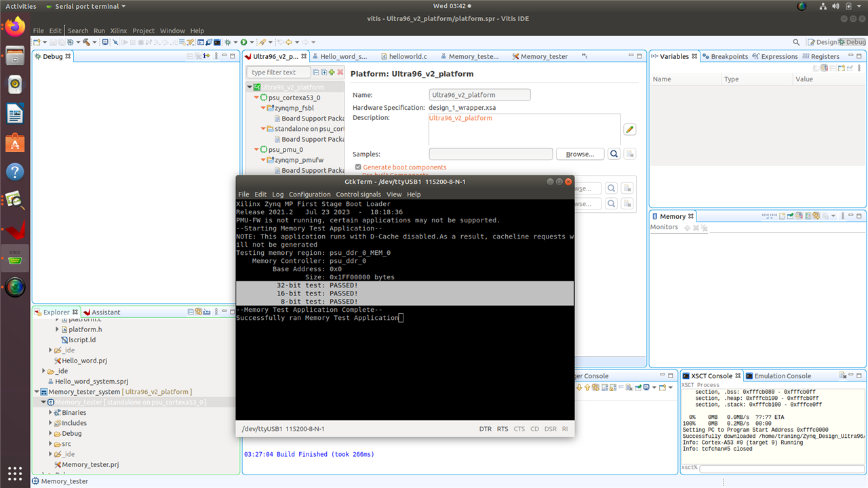Open the Run button dropdown arrow
This screenshot has height=488, width=868.
[x=252, y=42]
